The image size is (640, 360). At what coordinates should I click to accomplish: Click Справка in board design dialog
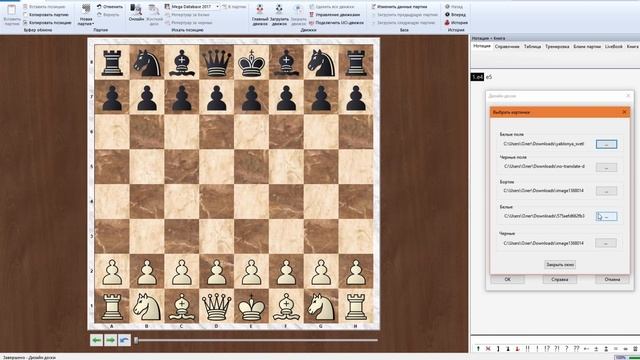560,280
